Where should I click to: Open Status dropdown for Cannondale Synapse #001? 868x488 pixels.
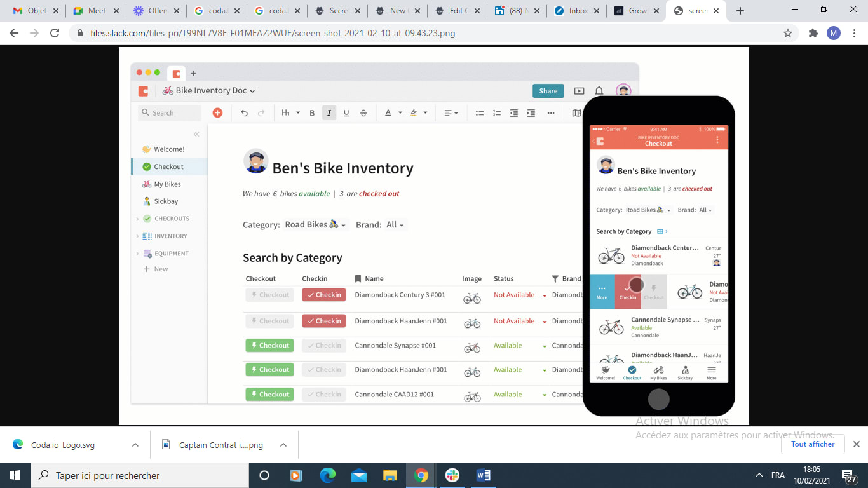545,346
